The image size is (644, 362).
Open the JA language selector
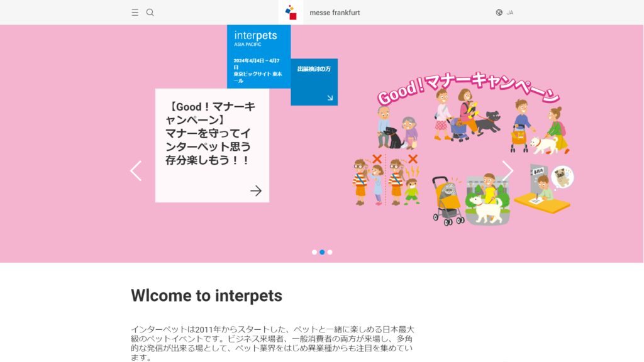coord(509,13)
